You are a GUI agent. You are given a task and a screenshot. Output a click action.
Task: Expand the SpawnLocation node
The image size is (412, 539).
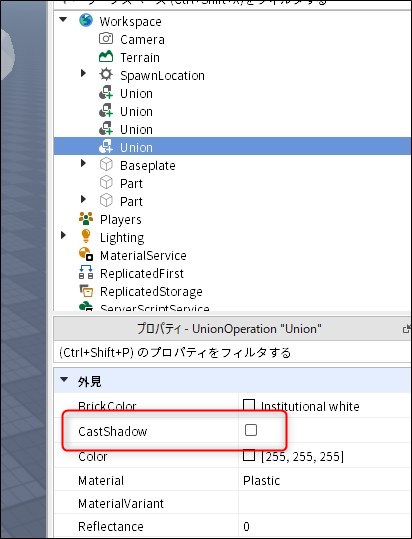click(83, 73)
